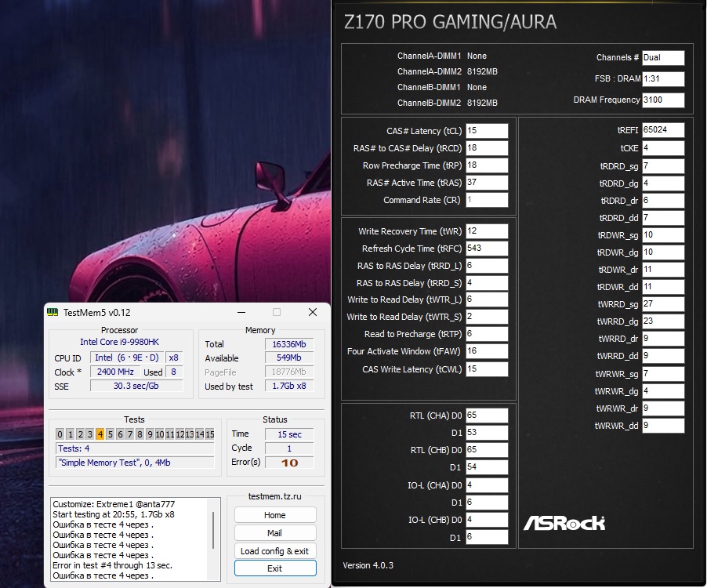Click the Clock value 2400 MHz
This screenshot has height=588, width=707.
(x=115, y=372)
